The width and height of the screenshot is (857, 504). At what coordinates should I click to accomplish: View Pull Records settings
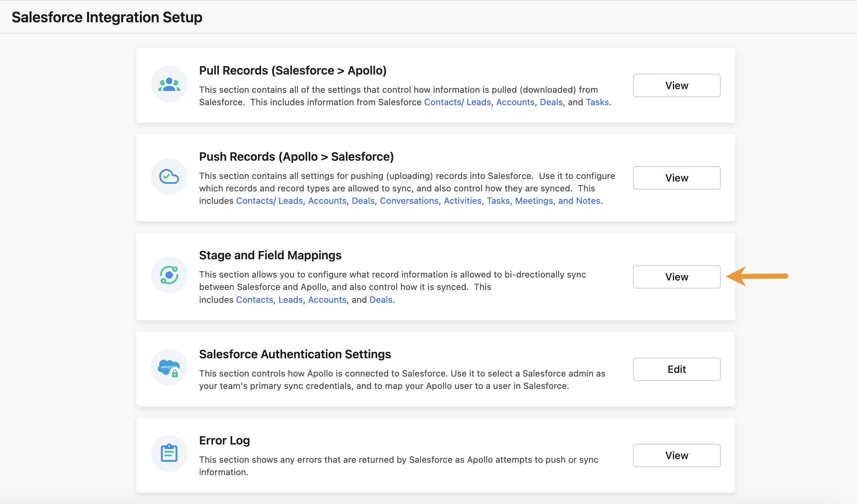tap(676, 85)
